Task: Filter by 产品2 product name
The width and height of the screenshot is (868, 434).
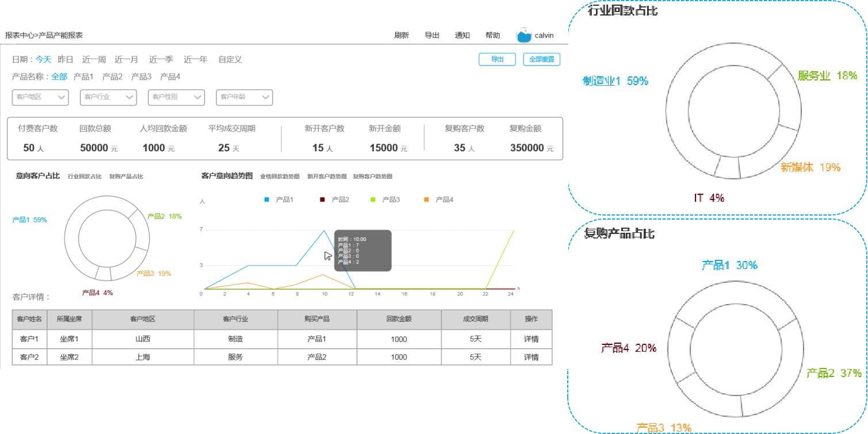Action: coord(113,77)
